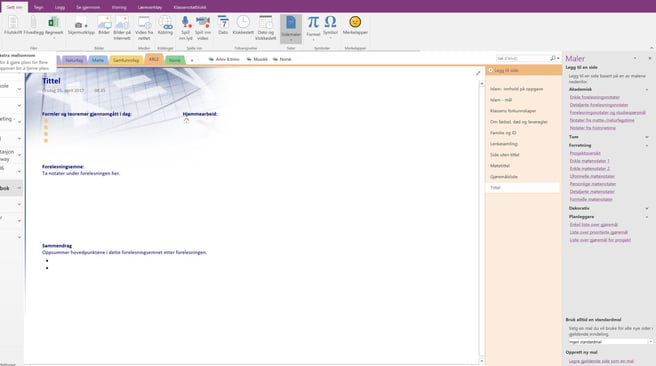Viewport: 656px width, 366px height.
Task: Select the Matte section tab
Action: pos(98,60)
